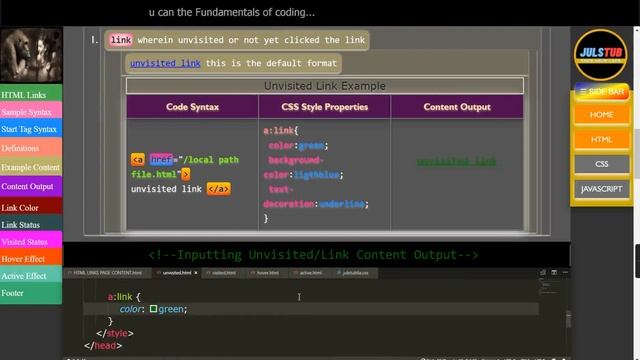Click the gorilla thumbnail image
Viewport: 640px width, 360px height.
(31, 55)
